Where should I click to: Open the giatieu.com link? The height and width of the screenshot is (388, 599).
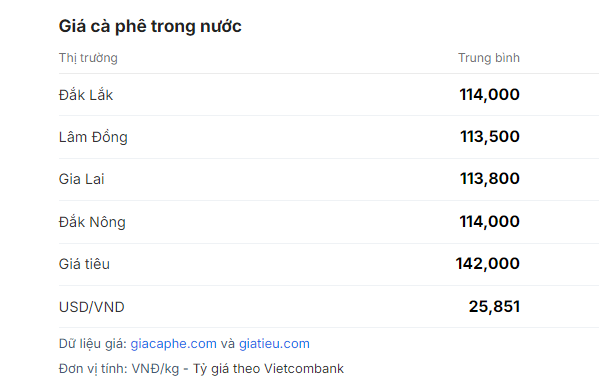[274, 344]
